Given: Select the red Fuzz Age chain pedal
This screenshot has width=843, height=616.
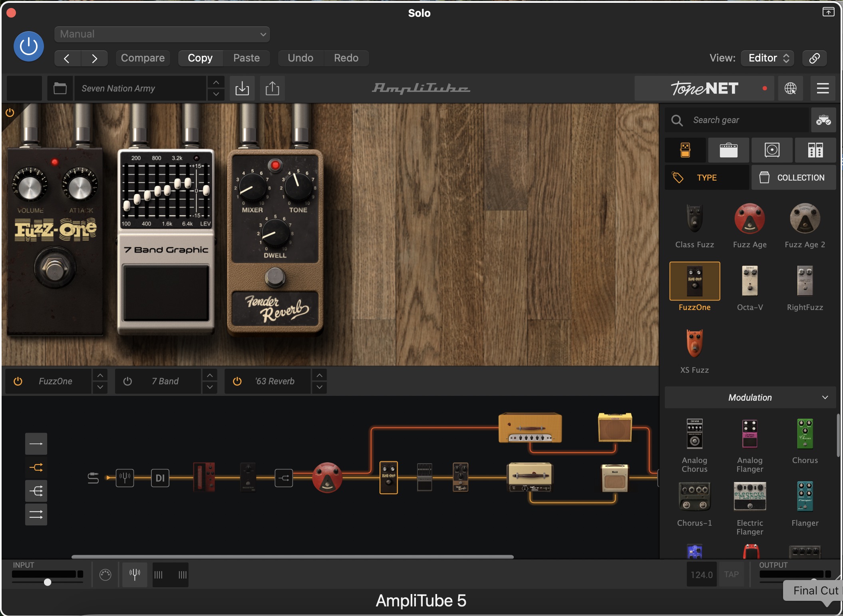Looking at the screenshot, I should click(x=327, y=478).
